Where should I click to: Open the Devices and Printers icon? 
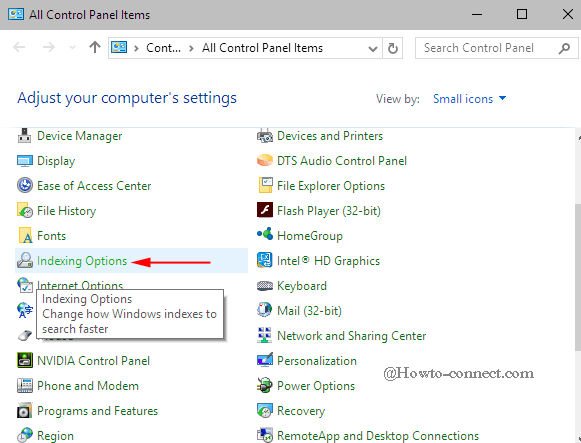pos(265,136)
